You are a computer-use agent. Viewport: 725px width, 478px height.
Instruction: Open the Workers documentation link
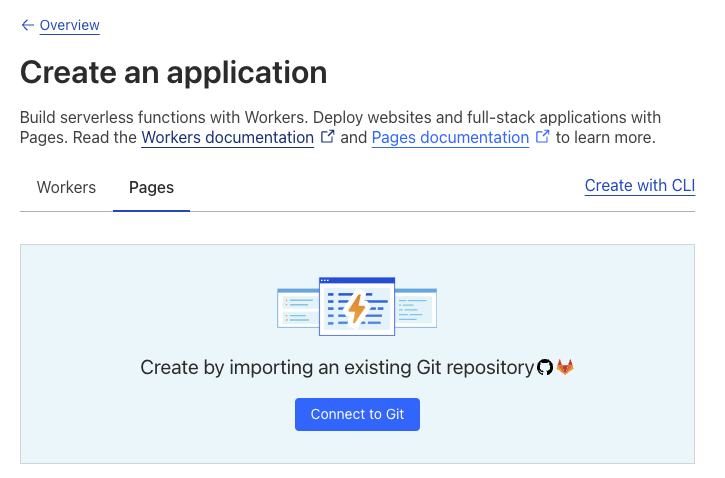point(227,137)
